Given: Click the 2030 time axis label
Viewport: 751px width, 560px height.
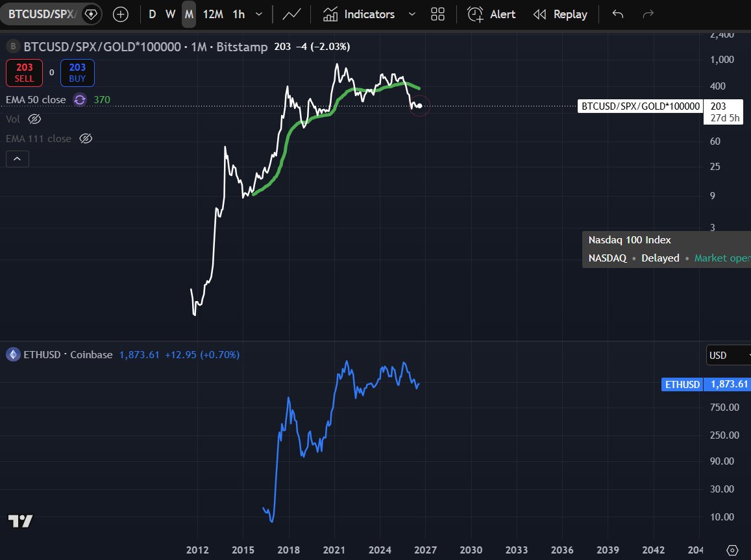Looking at the screenshot, I should tap(471, 550).
